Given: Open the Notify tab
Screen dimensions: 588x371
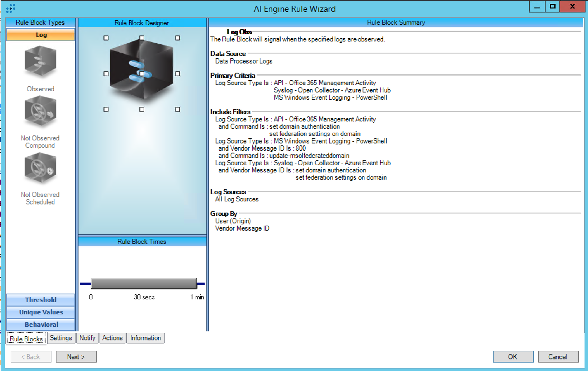Looking at the screenshot, I should 87,338.
